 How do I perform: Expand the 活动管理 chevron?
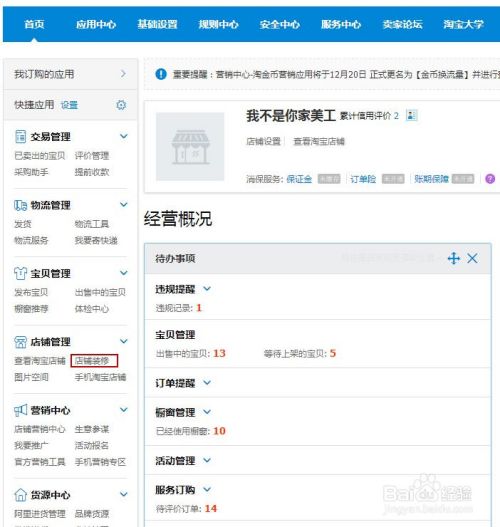[207, 460]
